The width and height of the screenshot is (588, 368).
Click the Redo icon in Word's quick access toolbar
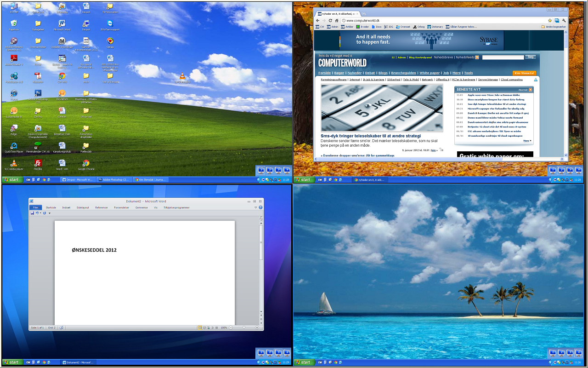pyautogui.click(x=45, y=213)
